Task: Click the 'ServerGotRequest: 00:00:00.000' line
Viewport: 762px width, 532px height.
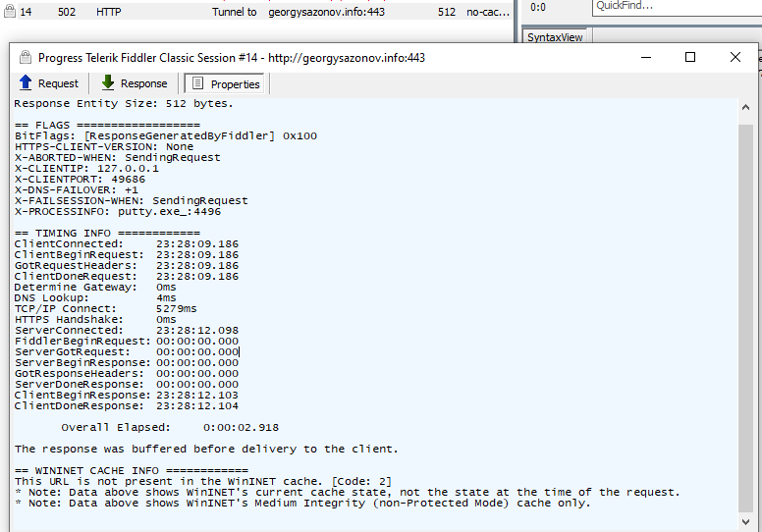Action: (x=127, y=351)
